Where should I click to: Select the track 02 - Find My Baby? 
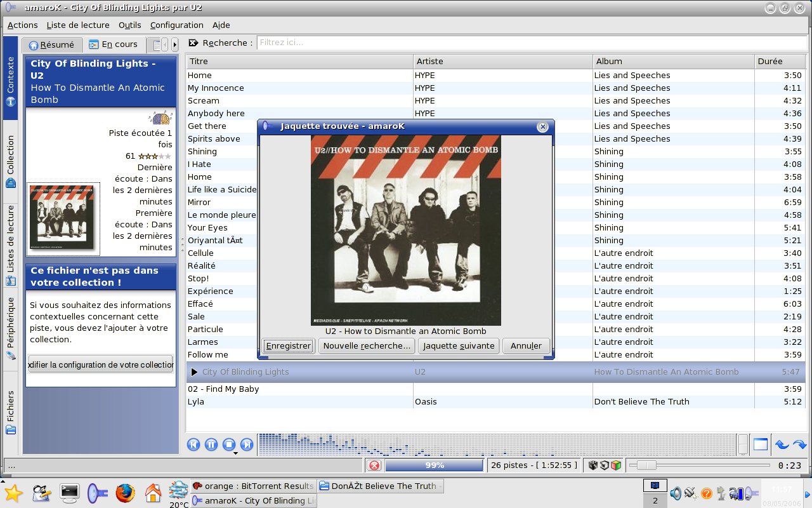[495, 389]
